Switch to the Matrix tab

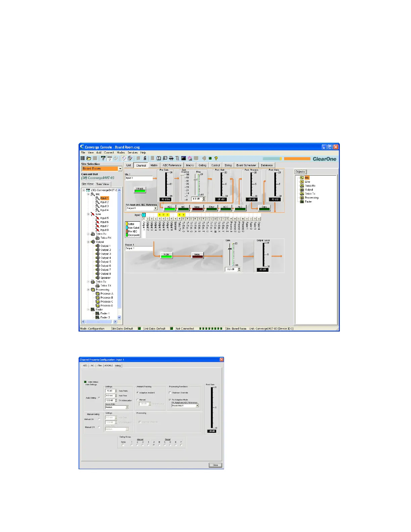pos(154,165)
